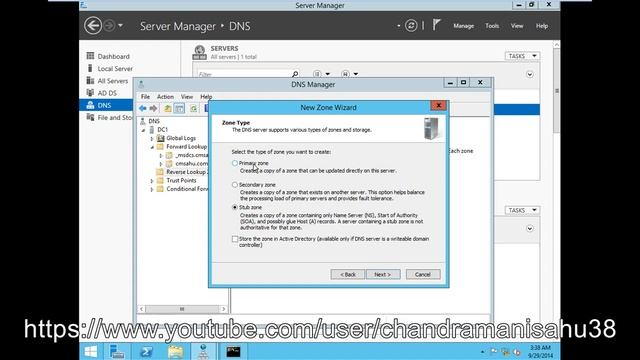Show hidden tray icons arrow
The image size is (640, 360).
coord(482,351)
